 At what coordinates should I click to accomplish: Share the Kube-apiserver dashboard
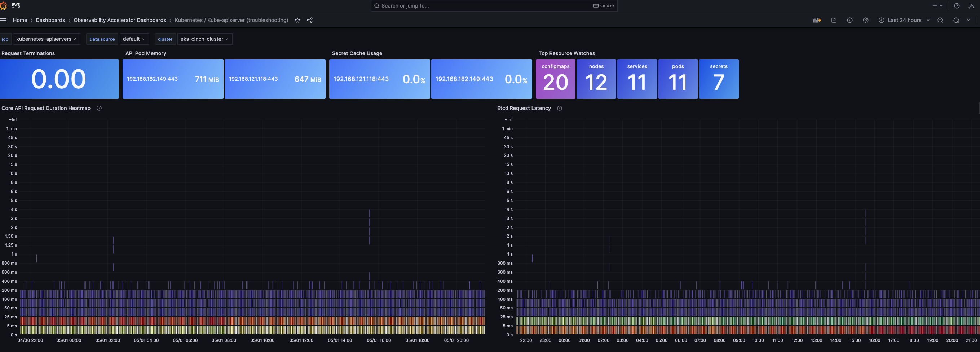(310, 20)
